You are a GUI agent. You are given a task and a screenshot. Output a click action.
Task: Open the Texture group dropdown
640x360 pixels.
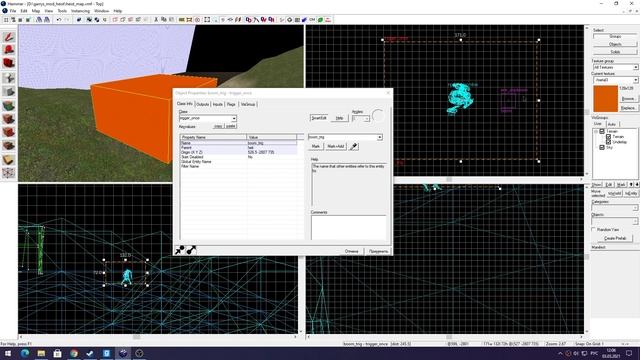636,67
